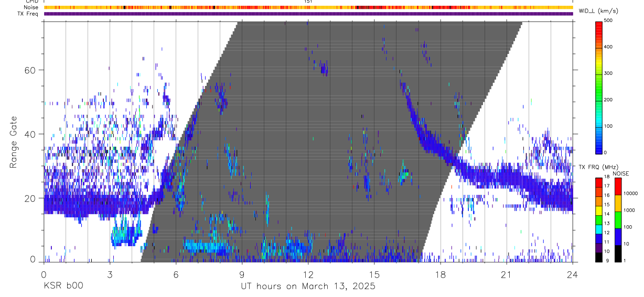Select the spectral width color gradient bar

click(x=599, y=87)
